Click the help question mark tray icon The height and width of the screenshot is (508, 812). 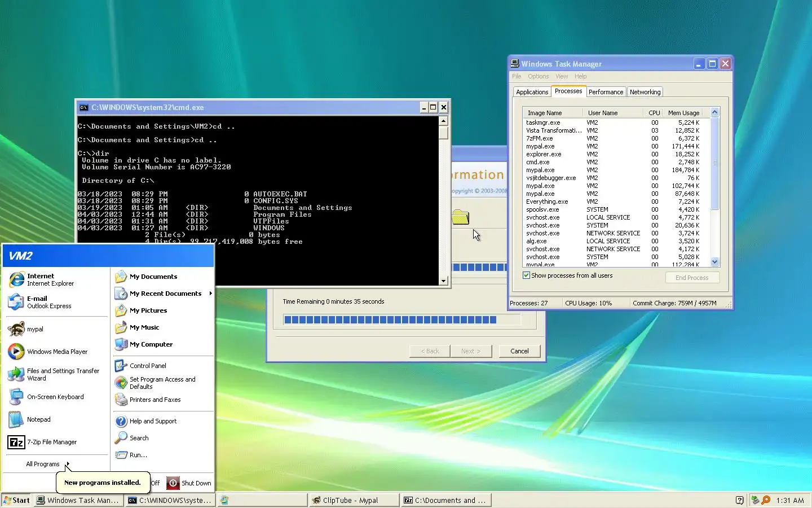(x=739, y=500)
